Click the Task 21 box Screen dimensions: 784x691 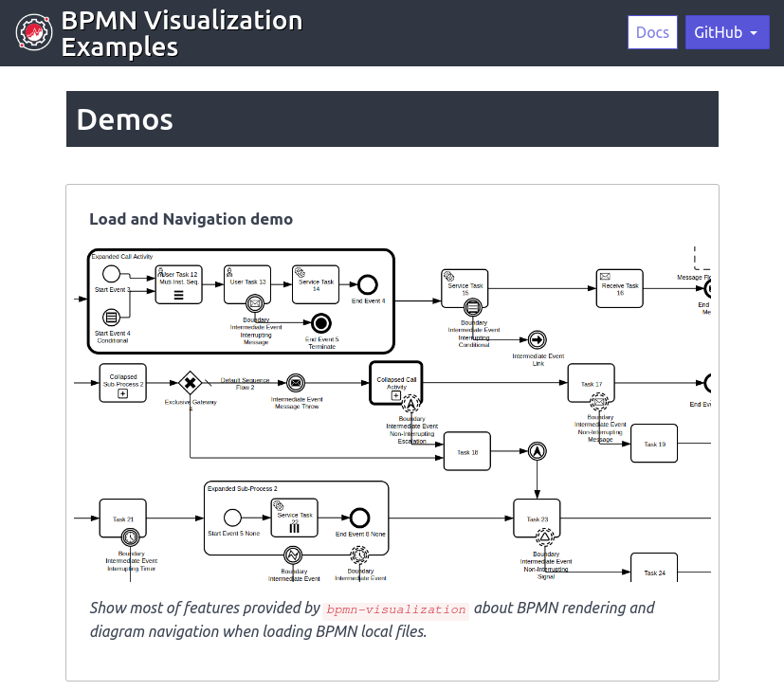pos(123,518)
